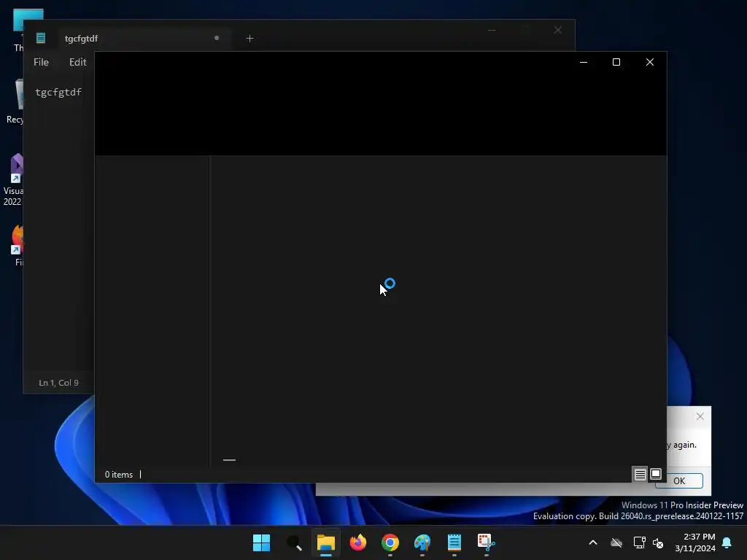This screenshot has height=560, width=747.
Task: Click the 0 items status text
Action: tap(119, 475)
